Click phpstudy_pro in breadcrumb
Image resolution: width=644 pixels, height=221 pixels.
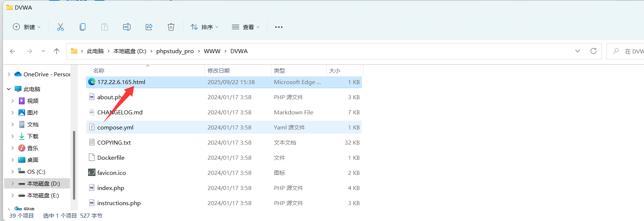175,51
